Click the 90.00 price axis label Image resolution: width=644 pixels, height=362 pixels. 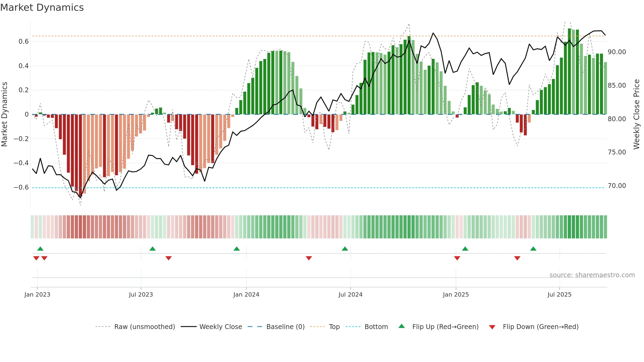(617, 52)
